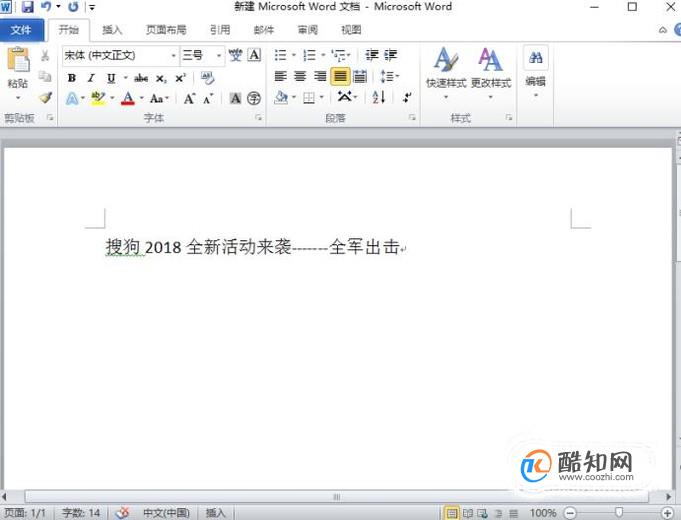Click the zoom level 100% button
Image resolution: width=681 pixels, height=520 pixels.
[543, 513]
